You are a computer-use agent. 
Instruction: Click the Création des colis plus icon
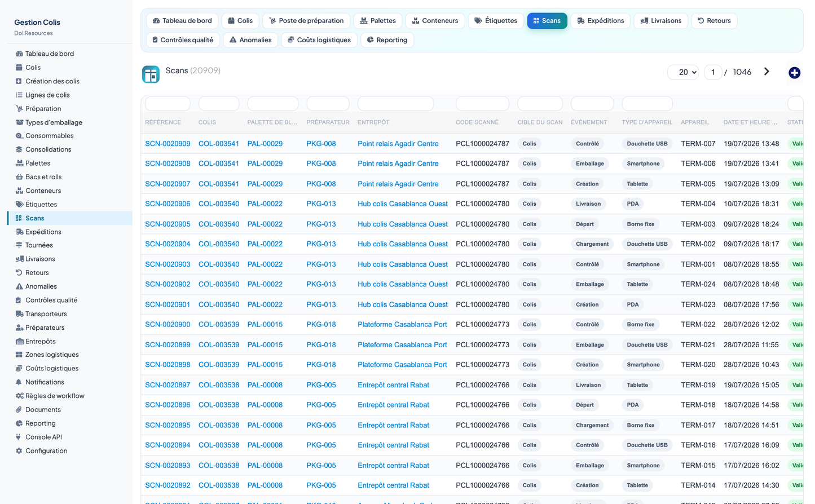19,81
